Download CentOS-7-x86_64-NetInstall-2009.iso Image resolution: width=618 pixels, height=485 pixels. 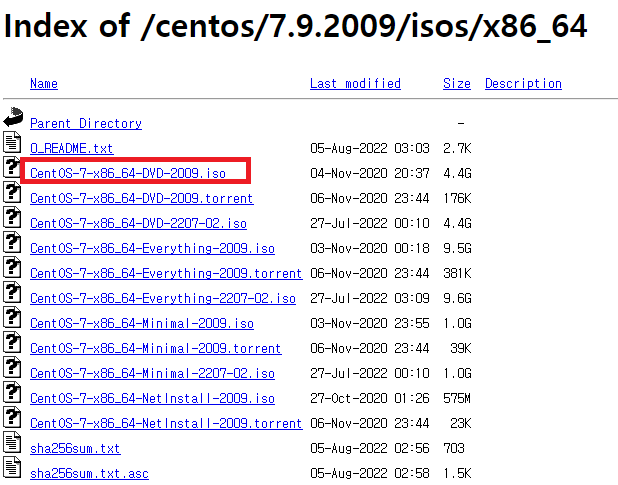[x=152, y=398]
